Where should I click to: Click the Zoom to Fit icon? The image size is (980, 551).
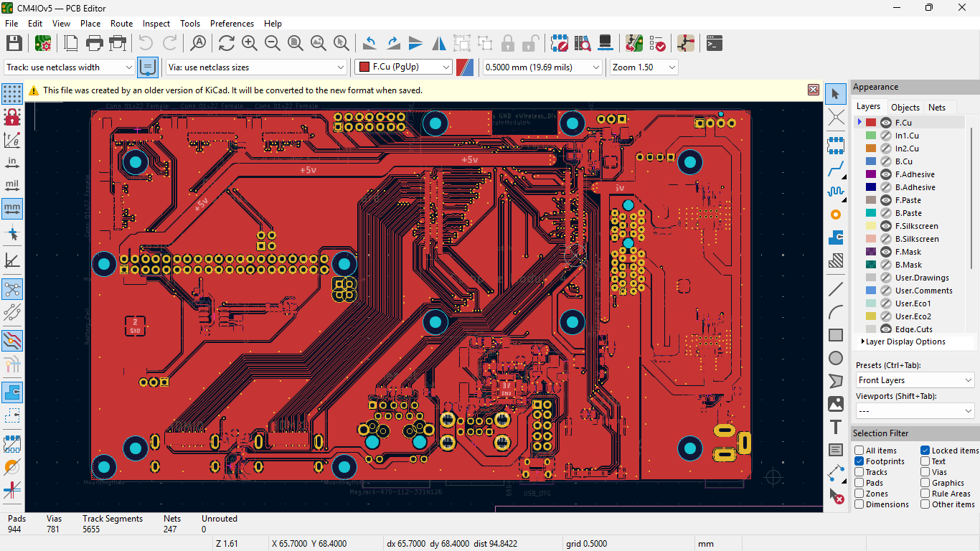coord(296,43)
